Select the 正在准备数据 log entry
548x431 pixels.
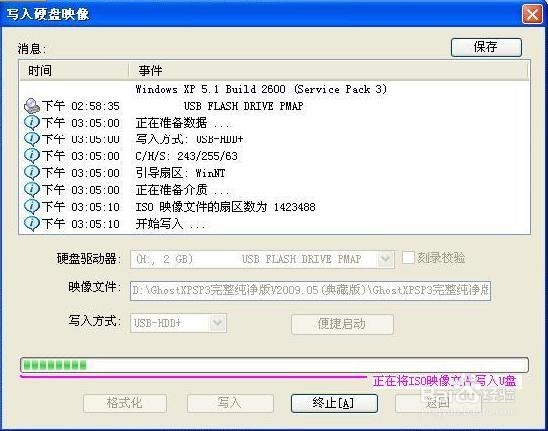[183, 123]
